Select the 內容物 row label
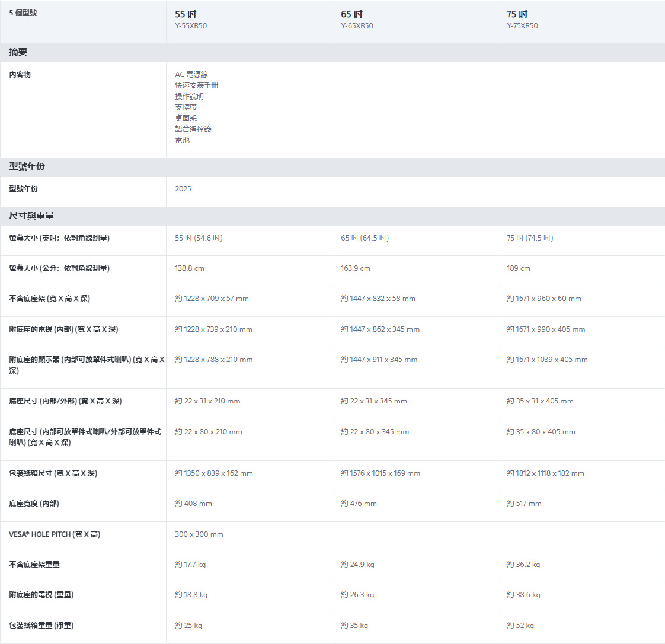Viewport: 665px width, 644px height. pos(20,75)
